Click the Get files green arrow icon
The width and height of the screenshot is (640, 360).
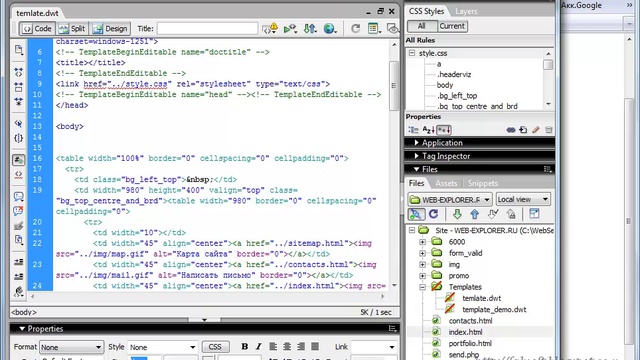click(x=457, y=214)
